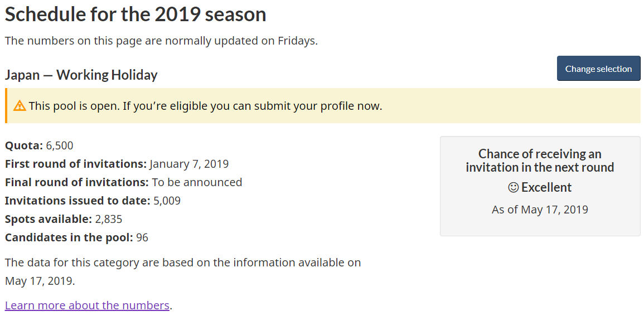Click the Quota value 6,500

pyautogui.click(x=60, y=146)
